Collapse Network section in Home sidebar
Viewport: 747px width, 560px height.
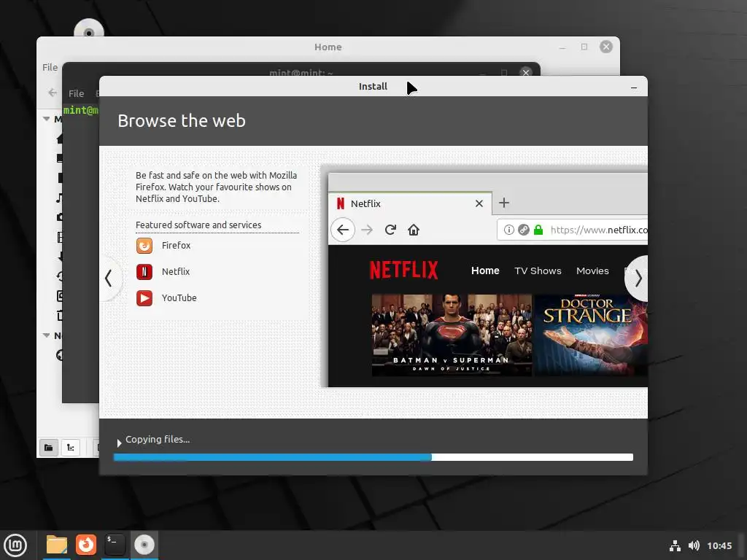coord(46,335)
